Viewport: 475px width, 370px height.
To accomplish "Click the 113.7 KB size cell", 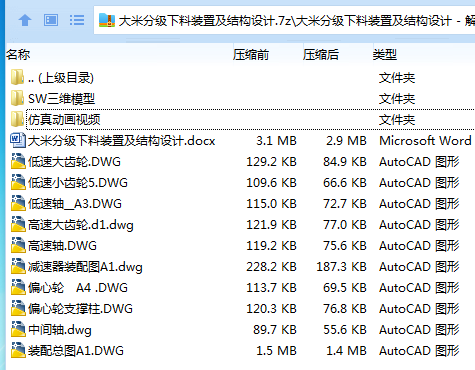I will click(x=271, y=288).
